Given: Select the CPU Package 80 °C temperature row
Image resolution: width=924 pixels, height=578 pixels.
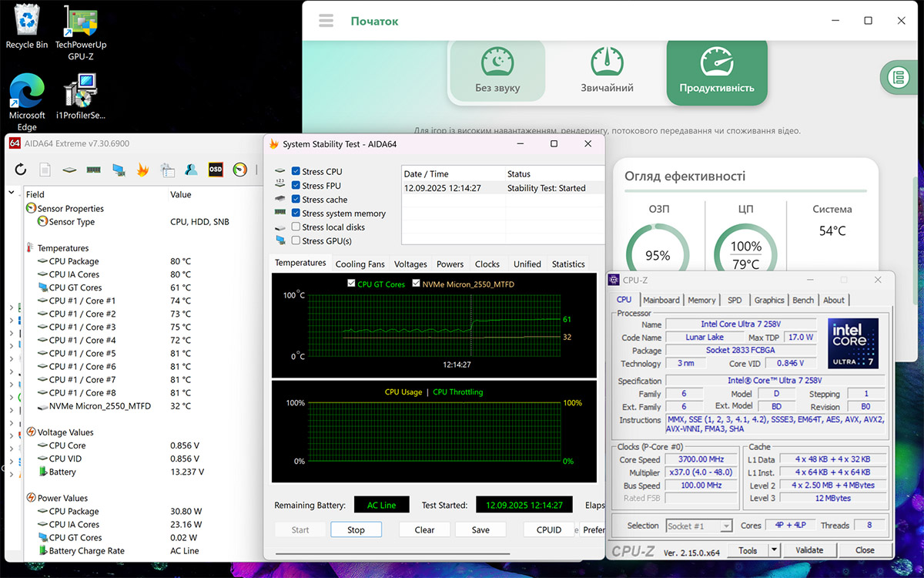Looking at the screenshot, I should 142,261.
